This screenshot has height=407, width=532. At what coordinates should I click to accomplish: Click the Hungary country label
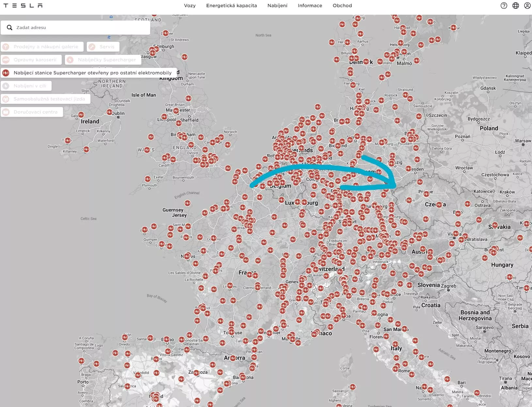pos(502,265)
